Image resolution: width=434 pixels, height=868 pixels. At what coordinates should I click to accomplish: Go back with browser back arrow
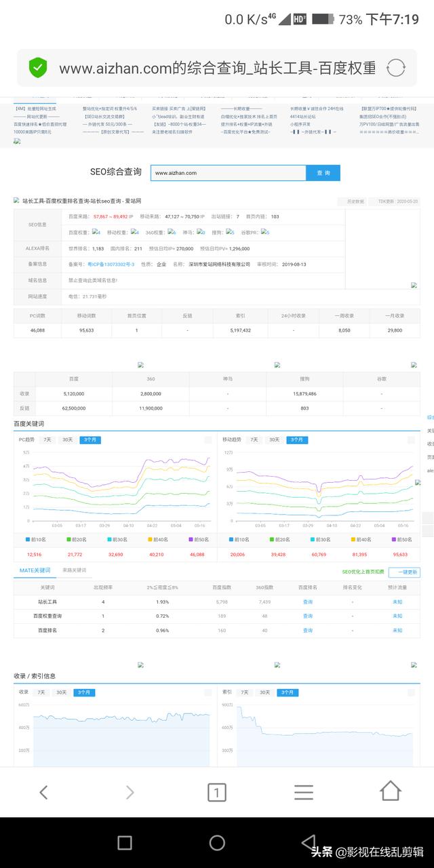click(x=43, y=791)
